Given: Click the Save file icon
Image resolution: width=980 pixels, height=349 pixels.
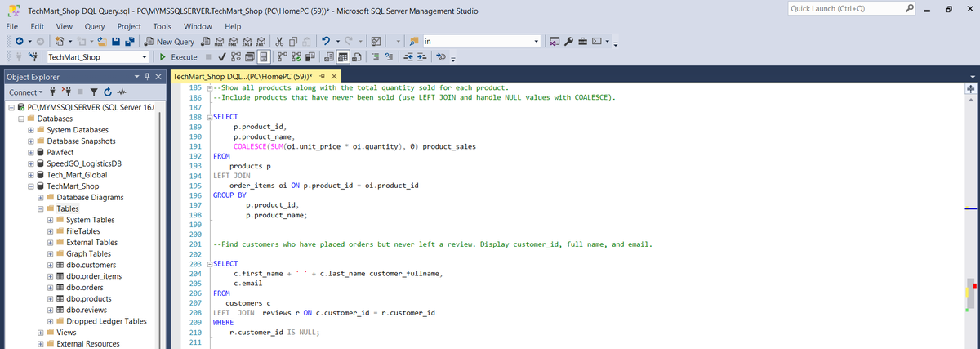Looking at the screenshot, I should pos(116,41).
